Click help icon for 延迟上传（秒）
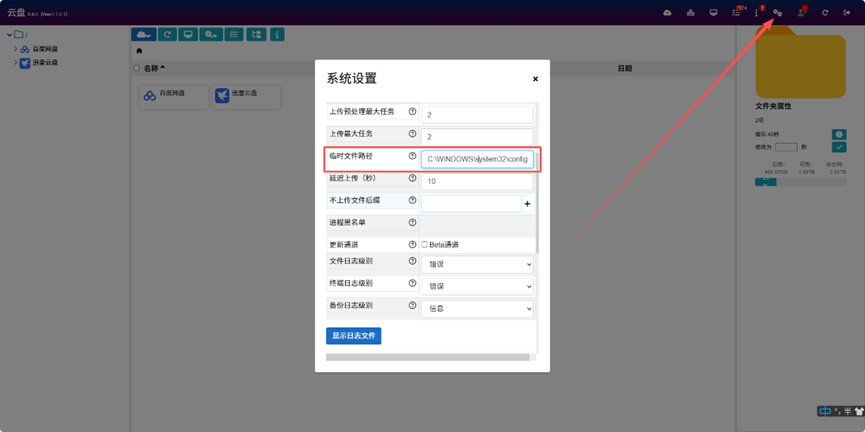The height and width of the screenshot is (432, 865). pos(412,178)
